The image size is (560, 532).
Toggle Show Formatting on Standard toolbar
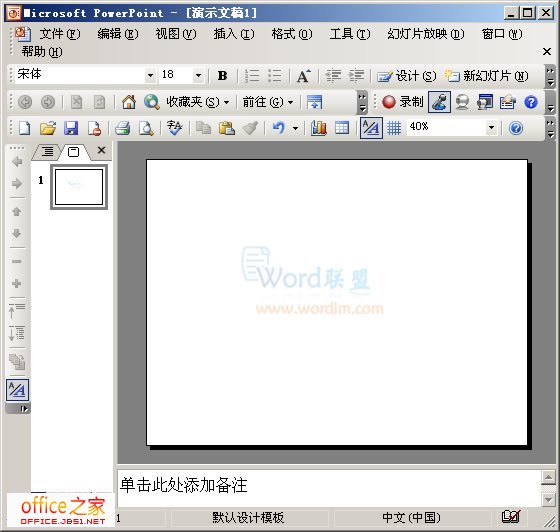tap(371, 128)
